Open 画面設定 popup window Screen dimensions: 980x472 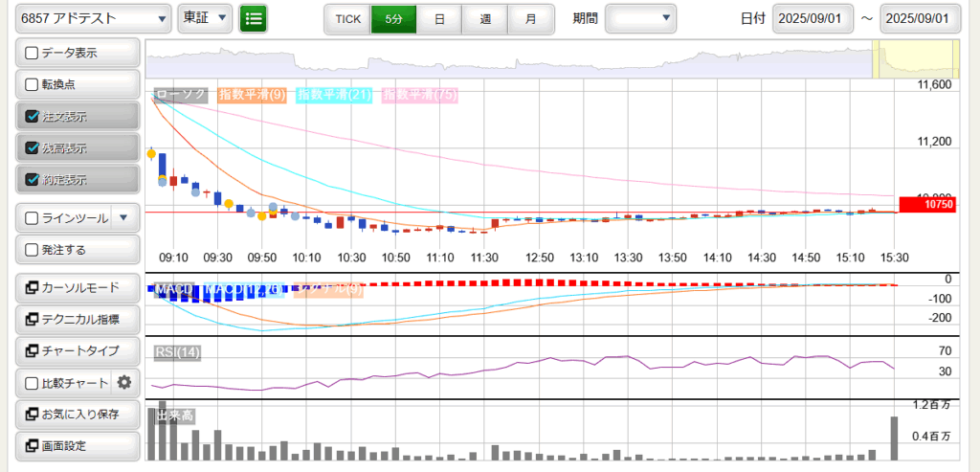pyautogui.click(x=77, y=446)
